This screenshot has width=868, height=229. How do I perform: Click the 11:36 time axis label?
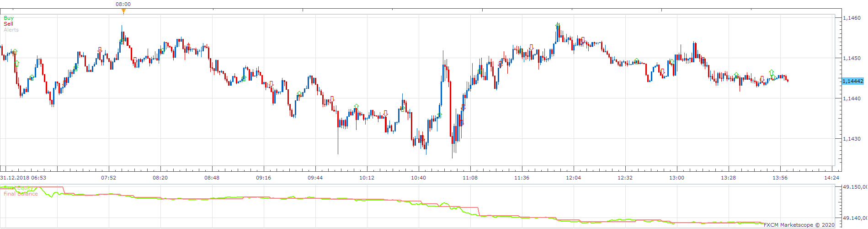tap(522, 178)
